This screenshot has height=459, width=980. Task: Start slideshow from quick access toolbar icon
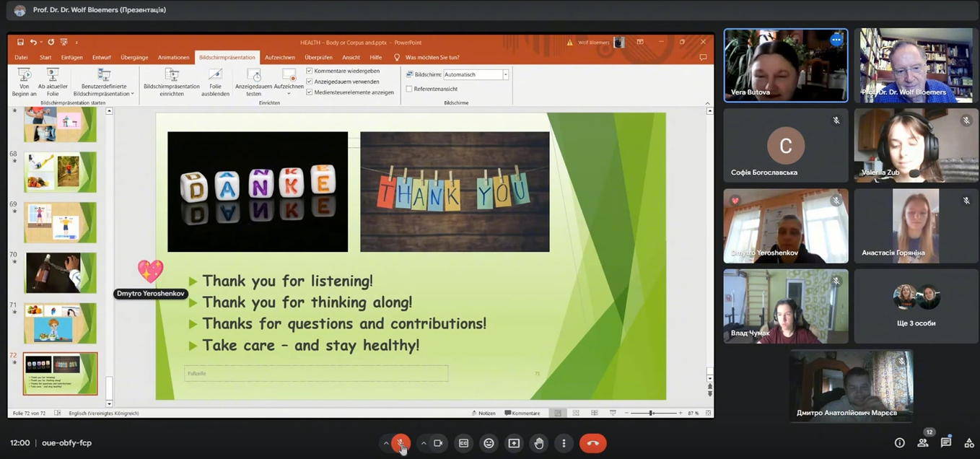pos(64,43)
